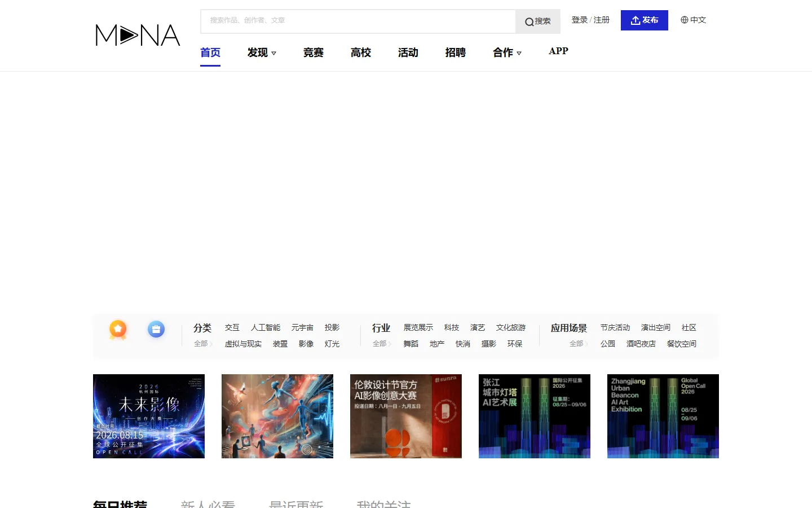
Task: Select the 节庆活动 scene
Action: pos(615,327)
